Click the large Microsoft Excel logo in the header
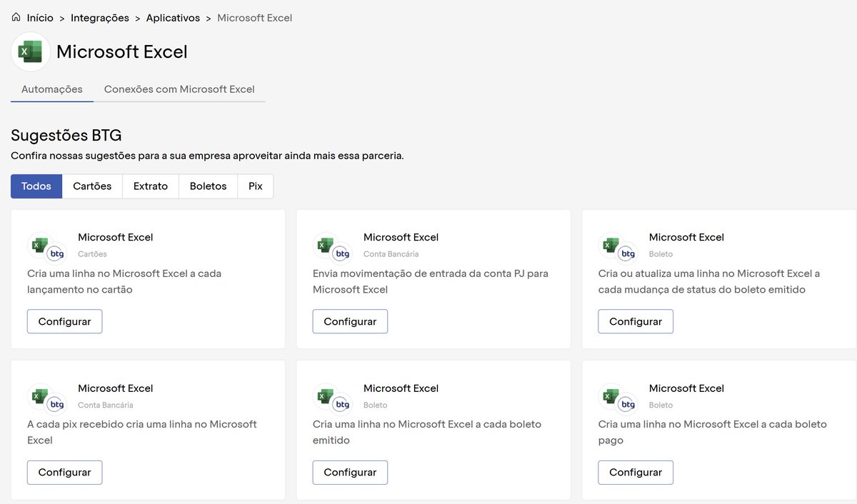 (31, 51)
